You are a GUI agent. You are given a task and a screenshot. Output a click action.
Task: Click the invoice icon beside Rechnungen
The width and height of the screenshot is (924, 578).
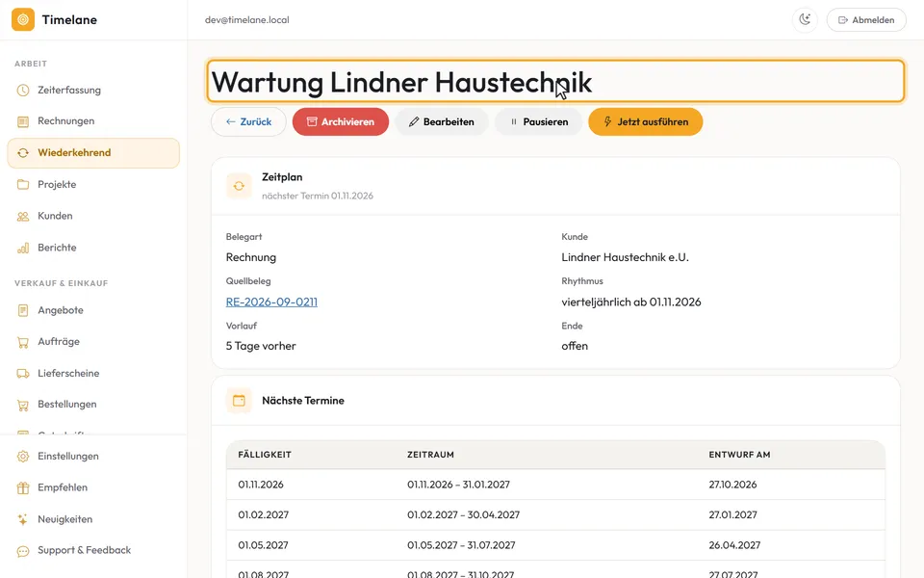(23, 121)
